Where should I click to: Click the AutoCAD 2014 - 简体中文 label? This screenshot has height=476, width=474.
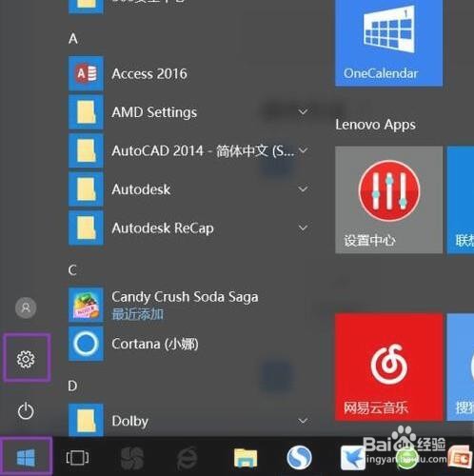[203, 151]
